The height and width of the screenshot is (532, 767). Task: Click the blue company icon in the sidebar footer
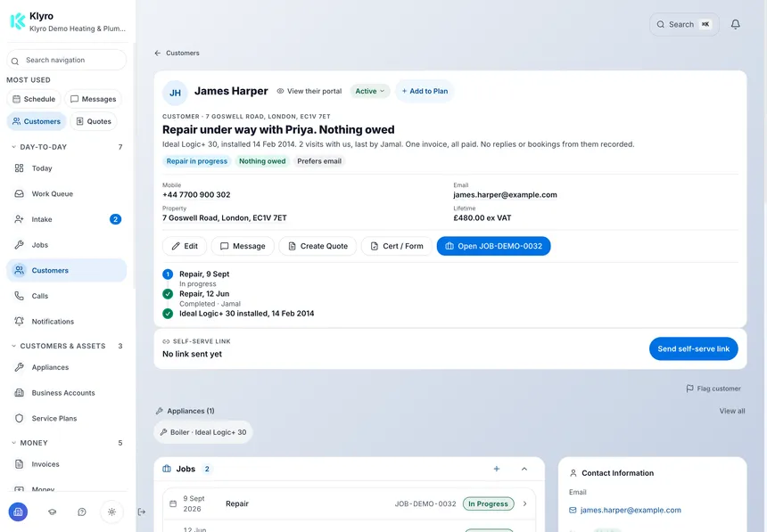tap(18, 512)
